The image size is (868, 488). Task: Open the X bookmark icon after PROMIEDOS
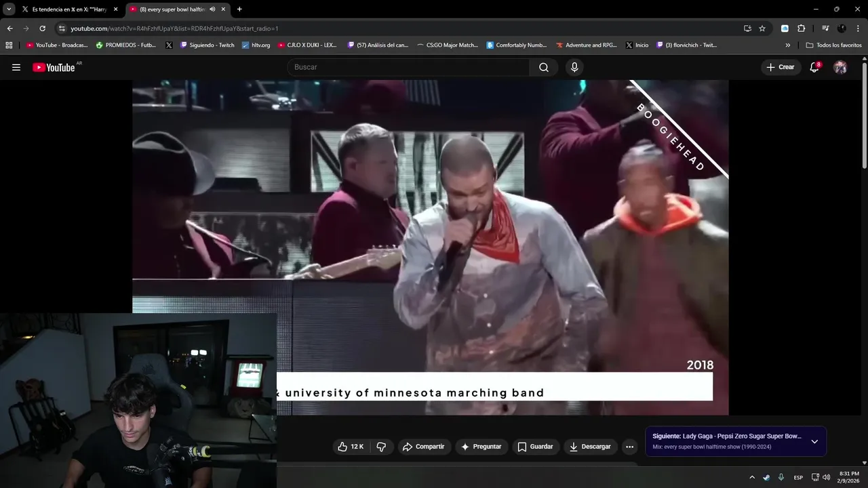(x=169, y=45)
